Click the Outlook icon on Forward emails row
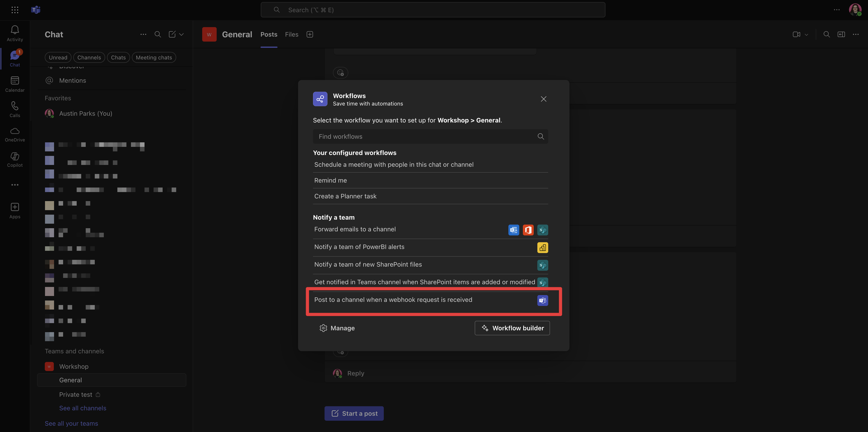 coord(514,230)
